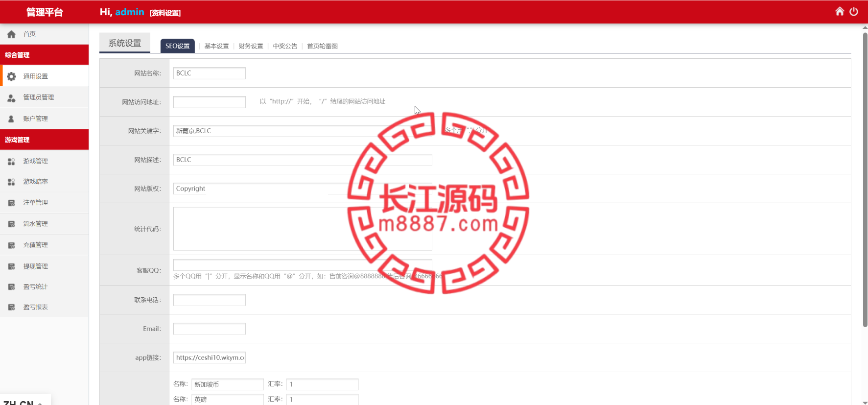Click the page vertical scrollbar
This screenshot has height=405, width=868.
click(x=865, y=179)
